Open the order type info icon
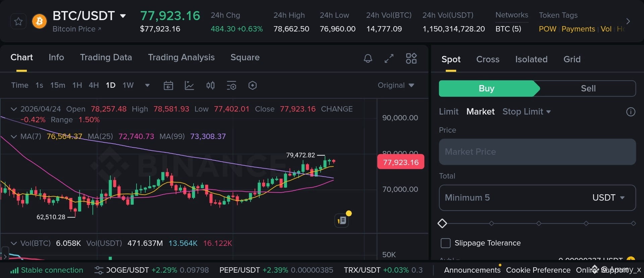The height and width of the screenshot is (278, 644). pos(631,112)
